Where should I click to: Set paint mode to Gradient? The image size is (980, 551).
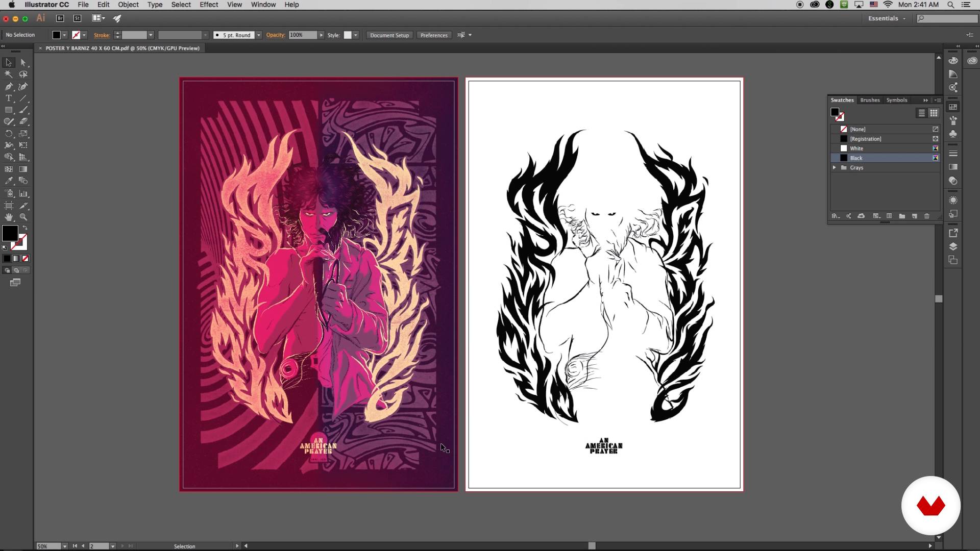(x=16, y=259)
